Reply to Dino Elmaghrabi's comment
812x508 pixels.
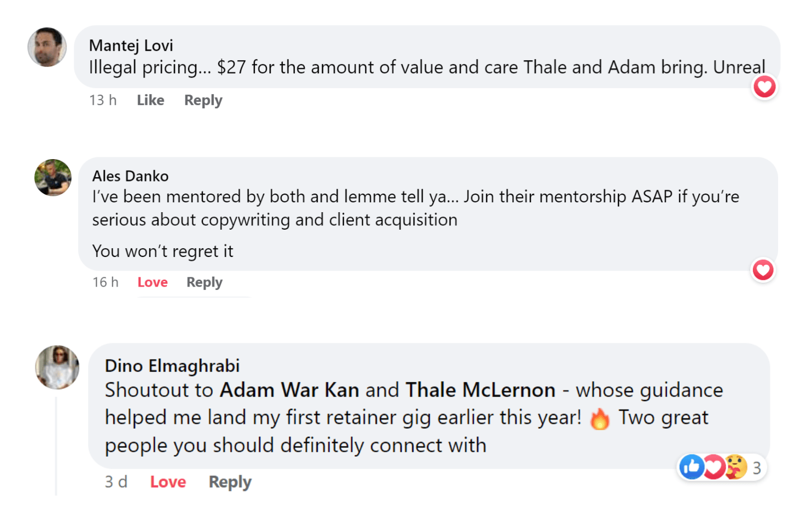tap(230, 482)
